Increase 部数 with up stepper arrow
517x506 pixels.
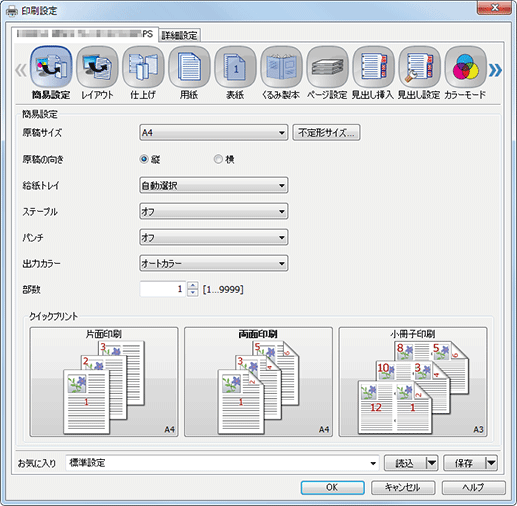193,286
